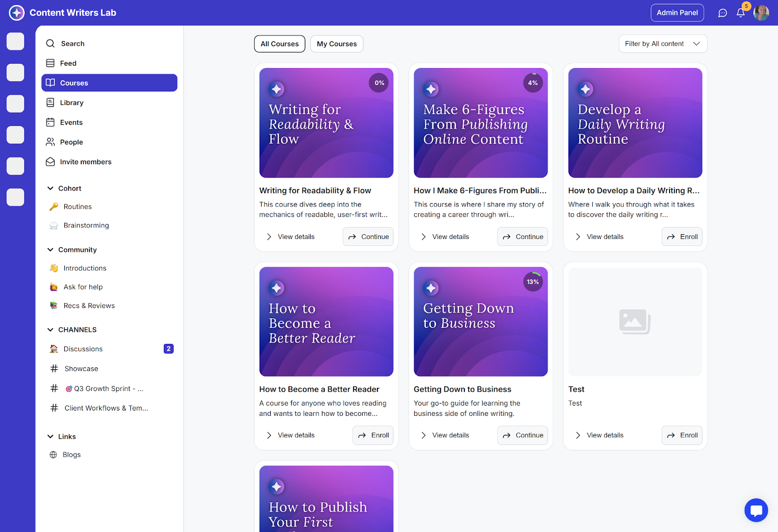Screen dimensions: 778x532
Task: Click the Brainstorming cloud icon
Action: 54,225
